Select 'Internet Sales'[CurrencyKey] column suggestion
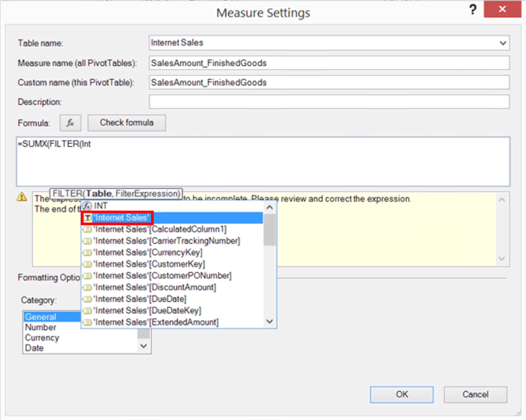Image resolution: width=526 pixels, height=420 pixels. tap(148, 252)
